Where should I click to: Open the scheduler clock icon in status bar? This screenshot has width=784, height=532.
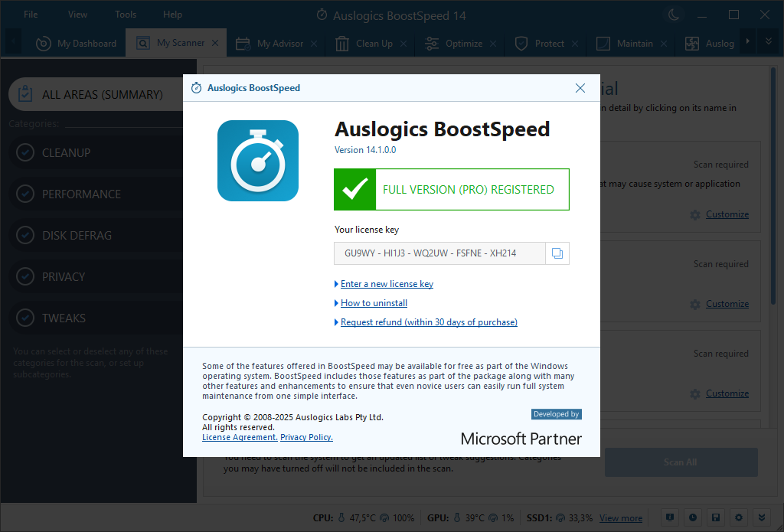692,517
